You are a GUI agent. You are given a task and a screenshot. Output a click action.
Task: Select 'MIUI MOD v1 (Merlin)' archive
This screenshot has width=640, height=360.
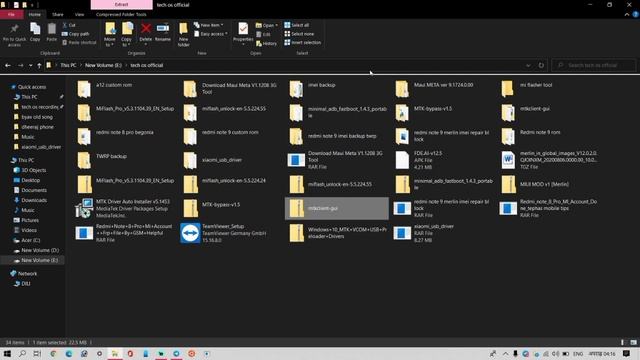[535, 184]
